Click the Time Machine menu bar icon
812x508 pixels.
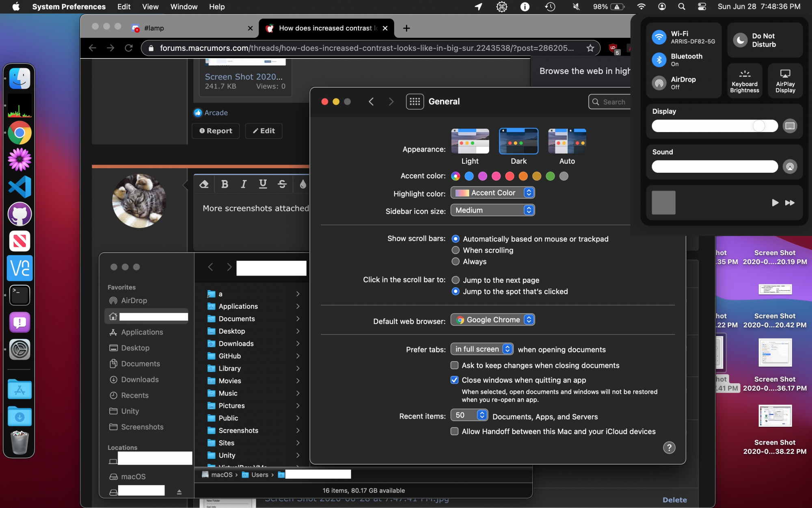pyautogui.click(x=550, y=7)
